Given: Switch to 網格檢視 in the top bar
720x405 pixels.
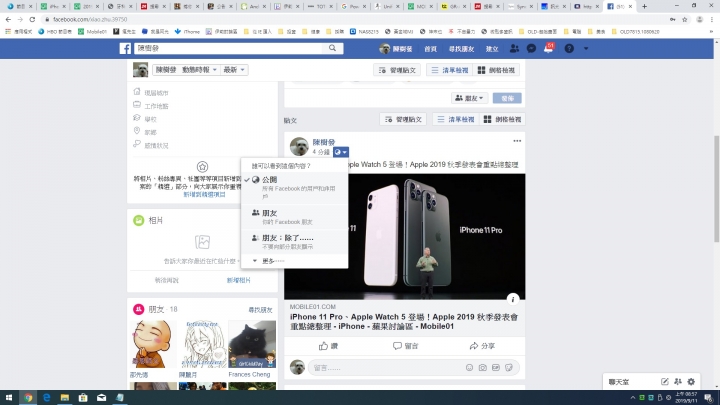Looking at the screenshot, I should (496, 70).
